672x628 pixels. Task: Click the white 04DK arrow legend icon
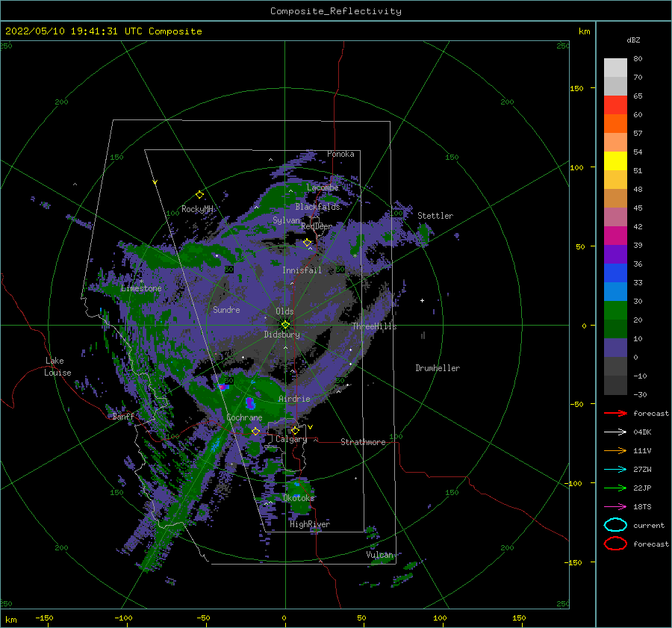[615, 432]
